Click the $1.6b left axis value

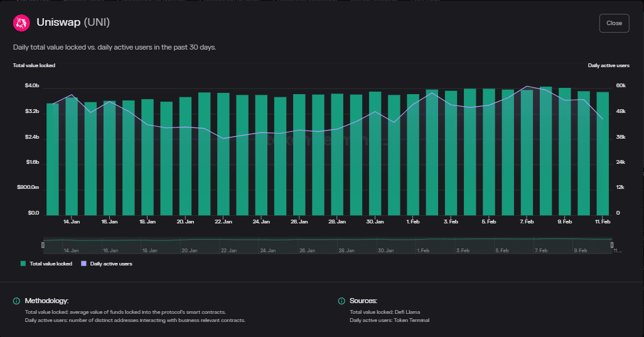tap(33, 162)
